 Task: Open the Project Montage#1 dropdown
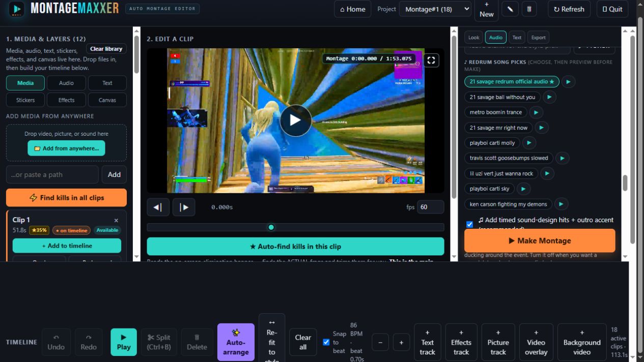(x=435, y=9)
